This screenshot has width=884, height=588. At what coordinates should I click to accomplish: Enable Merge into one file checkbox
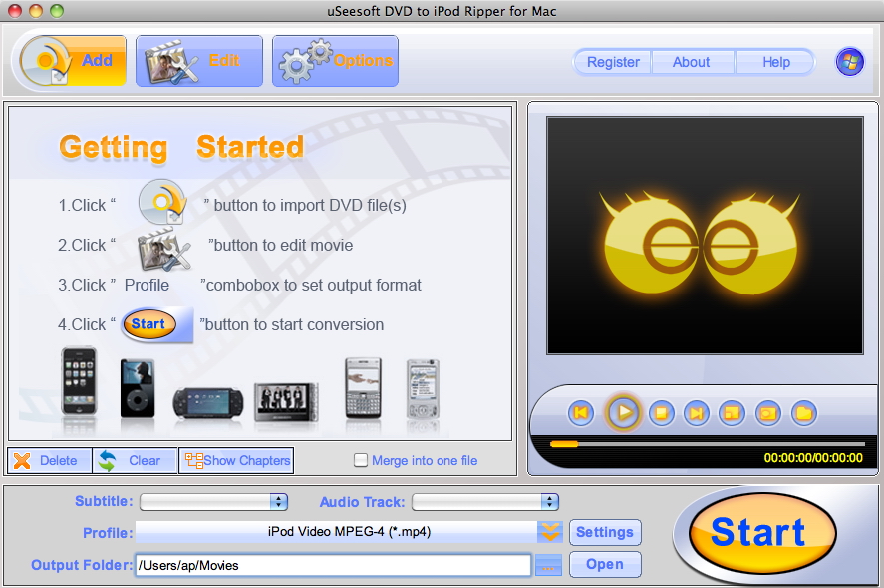[x=361, y=460]
